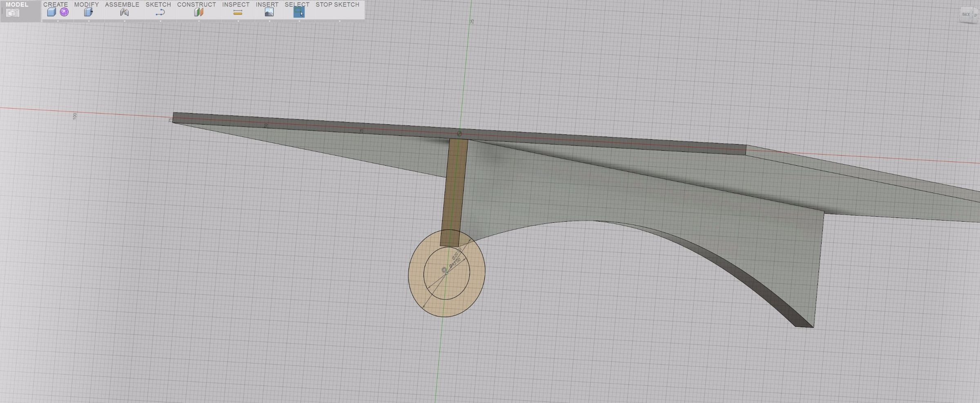Select the spline icon under SKETCH
The image size is (980, 403).
pyautogui.click(x=159, y=12)
